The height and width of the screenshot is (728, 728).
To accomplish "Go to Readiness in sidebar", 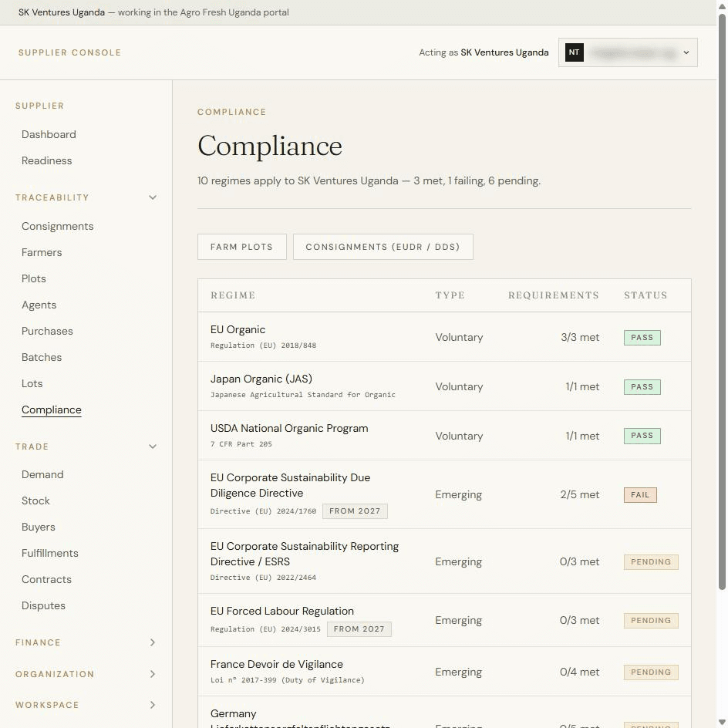I will click(46, 160).
